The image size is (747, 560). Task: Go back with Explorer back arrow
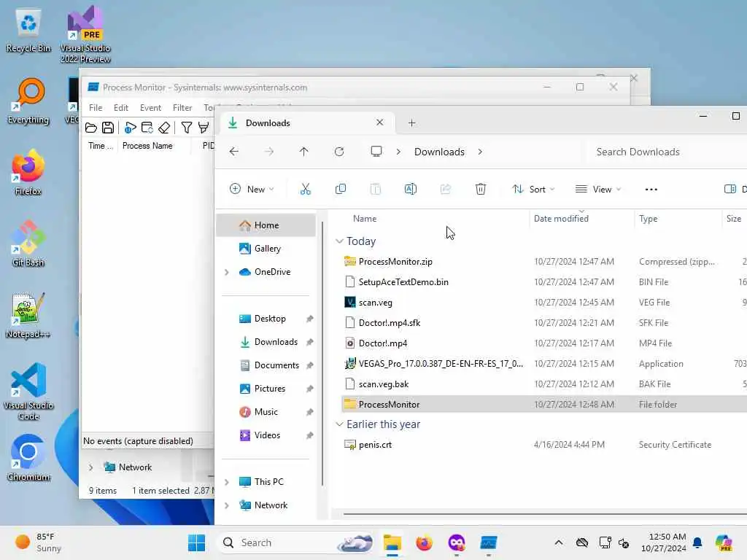tap(234, 152)
